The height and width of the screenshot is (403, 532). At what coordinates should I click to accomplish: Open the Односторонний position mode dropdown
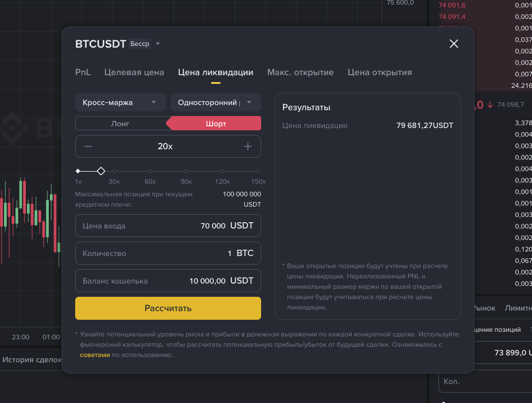click(x=215, y=102)
